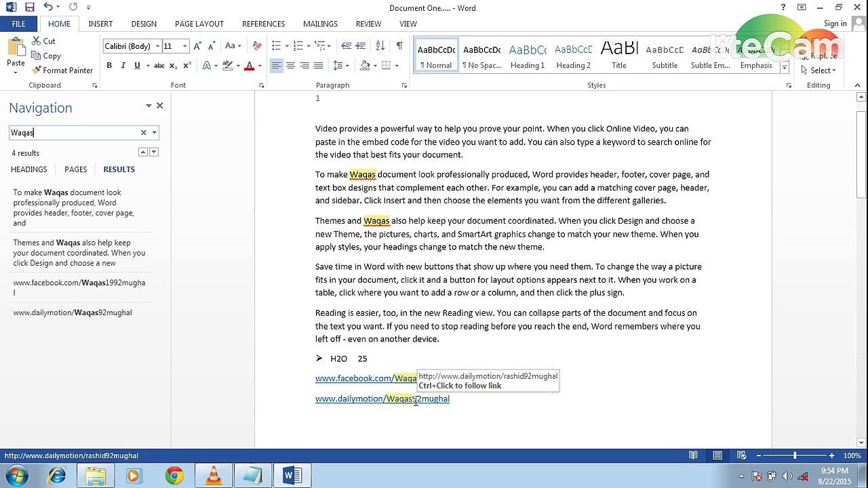The width and height of the screenshot is (868, 488).
Task: Switch to the INSERT ribbon tab
Action: [100, 24]
